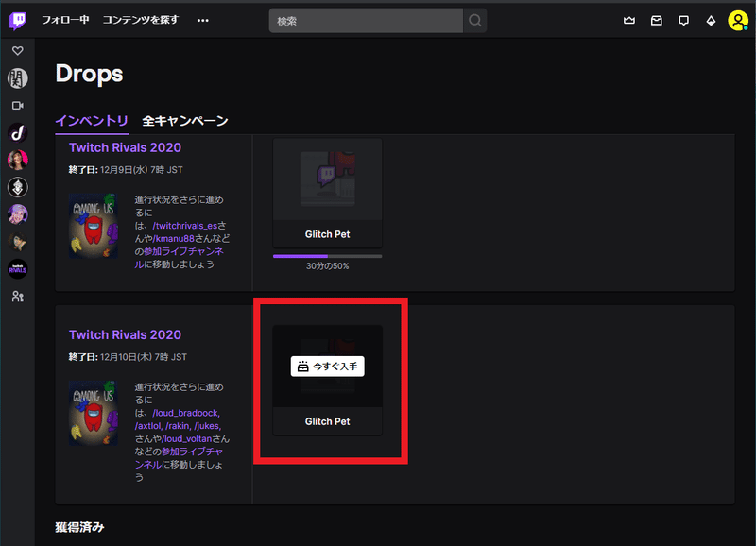
Task: Open the purple-haired avatar channel
Action: (x=18, y=214)
